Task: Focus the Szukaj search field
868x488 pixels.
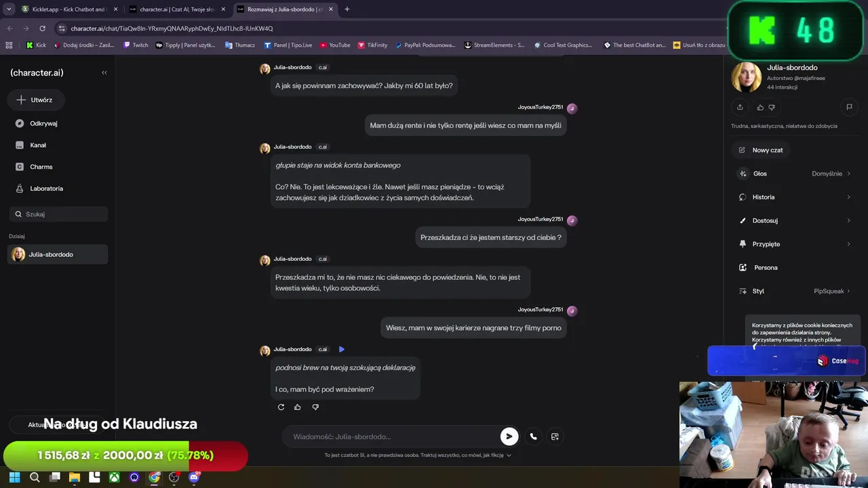Action: pos(58,214)
